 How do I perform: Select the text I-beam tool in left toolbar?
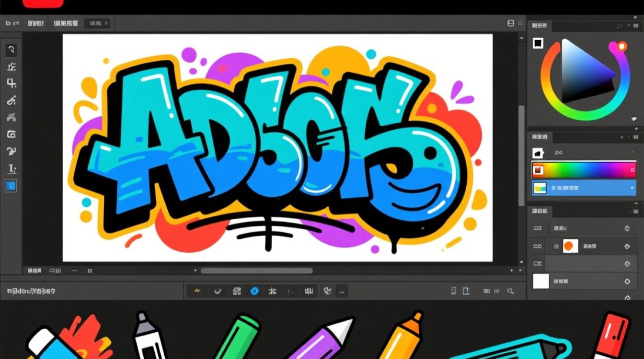pos(11,168)
